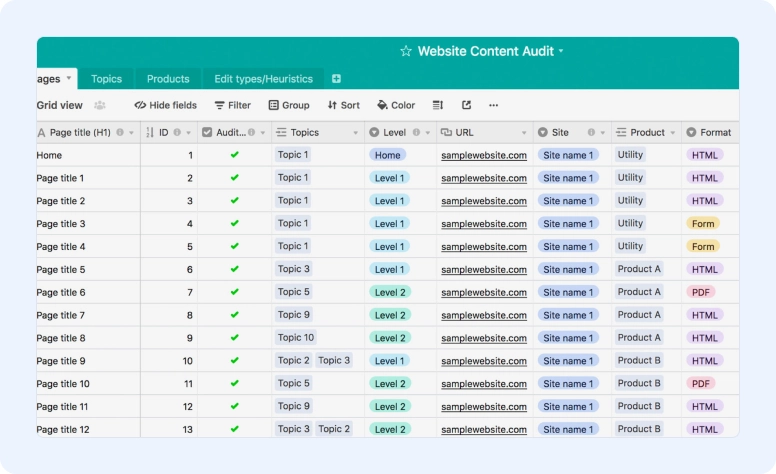Open the row height icon
Viewport: 776px width, 474px height.
[438, 105]
